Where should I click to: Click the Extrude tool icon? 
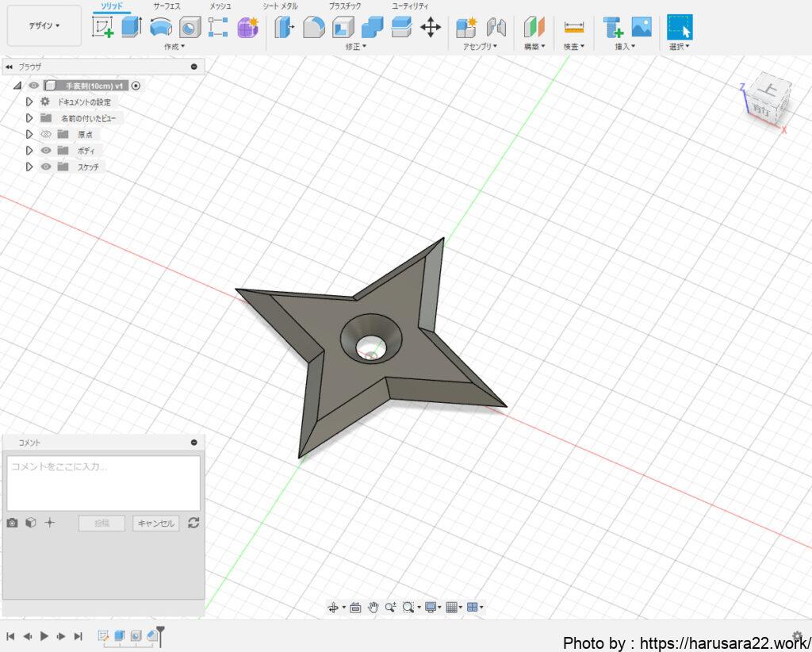(131, 28)
